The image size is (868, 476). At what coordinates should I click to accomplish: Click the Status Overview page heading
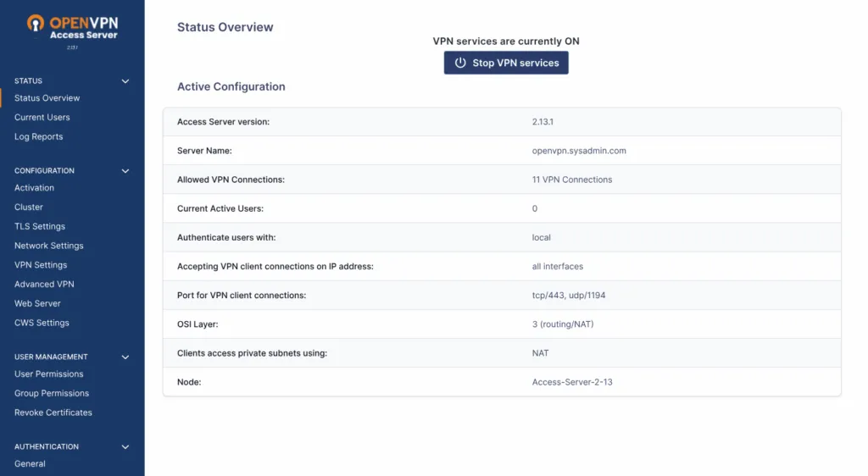coord(225,27)
